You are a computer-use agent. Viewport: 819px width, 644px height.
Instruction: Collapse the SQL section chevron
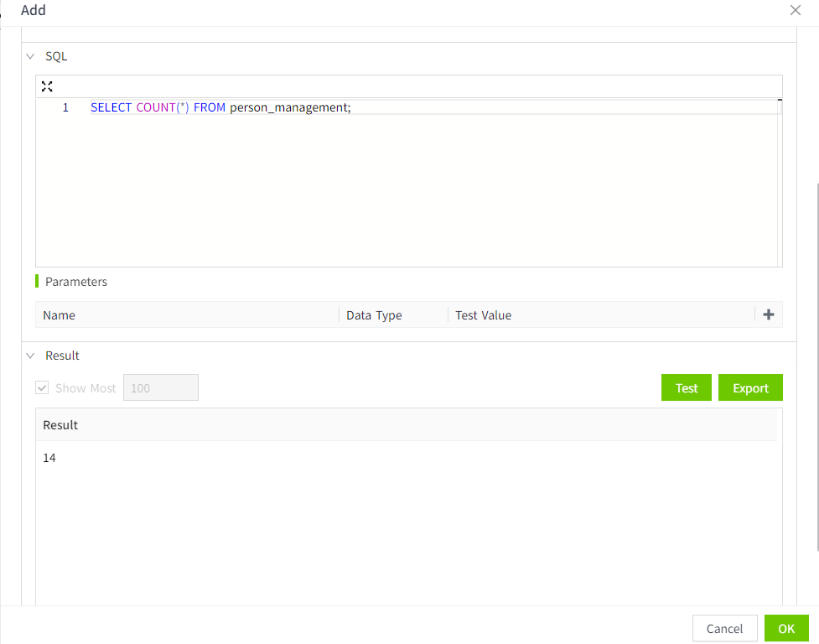(x=30, y=56)
